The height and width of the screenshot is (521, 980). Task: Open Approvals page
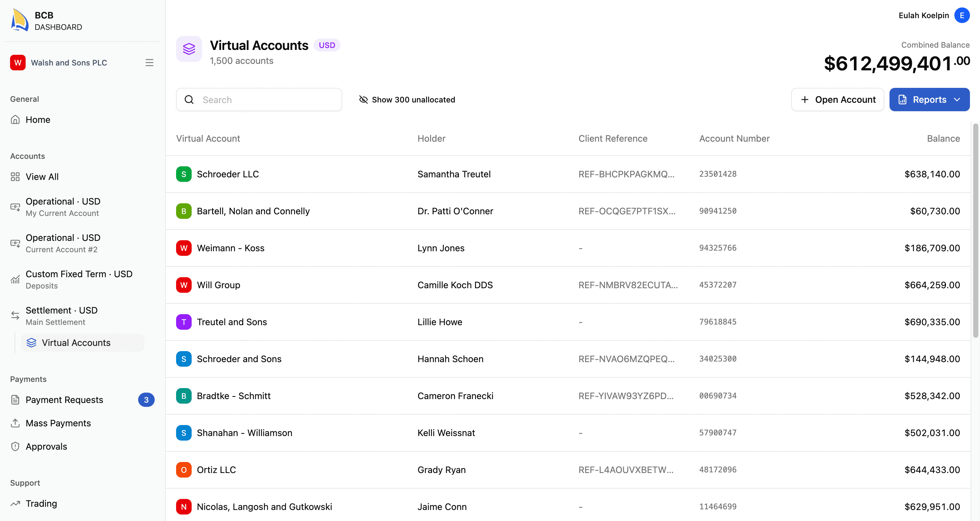point(46,446)
